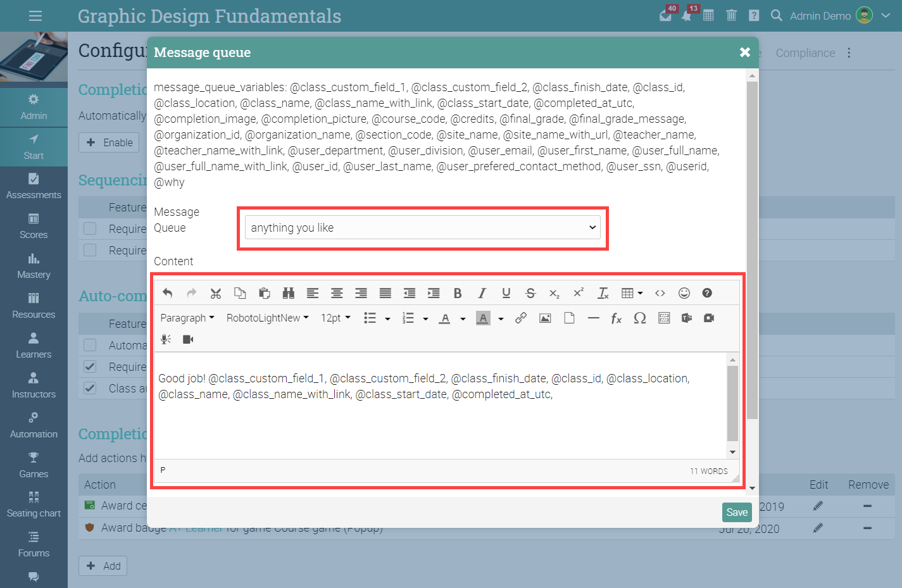Open Message Queue 'anything you like' dropdown
The height and width of the screenshot is (588, 902).
tap(423, 228)
